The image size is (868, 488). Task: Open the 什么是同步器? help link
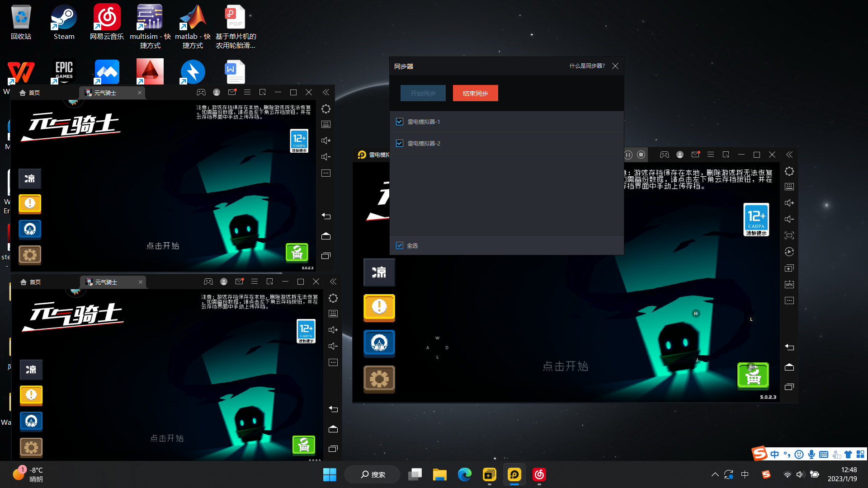[x=587, y=66]
